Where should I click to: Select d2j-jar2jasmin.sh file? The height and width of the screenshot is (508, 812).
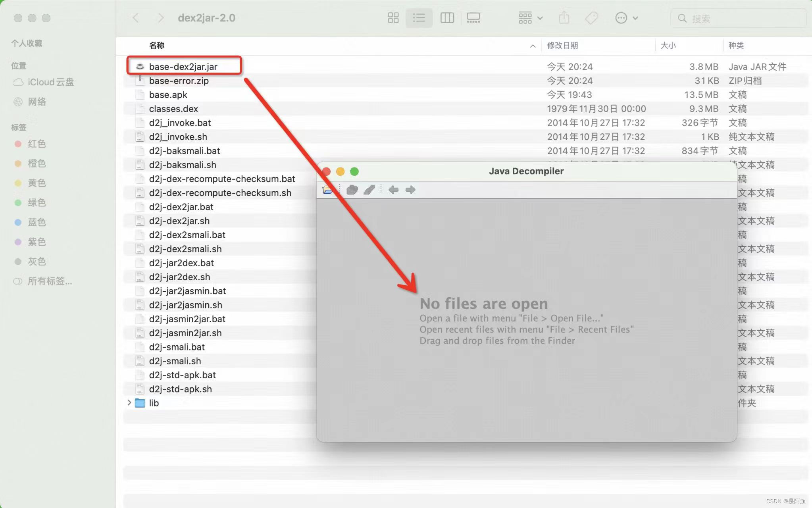(x=185, y=305)
